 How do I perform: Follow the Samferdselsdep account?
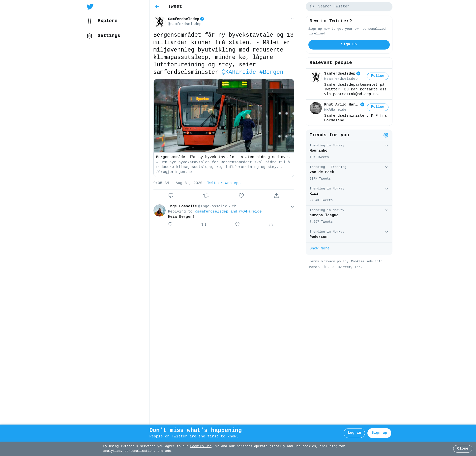pyautogui.click(x=377, y=76)
